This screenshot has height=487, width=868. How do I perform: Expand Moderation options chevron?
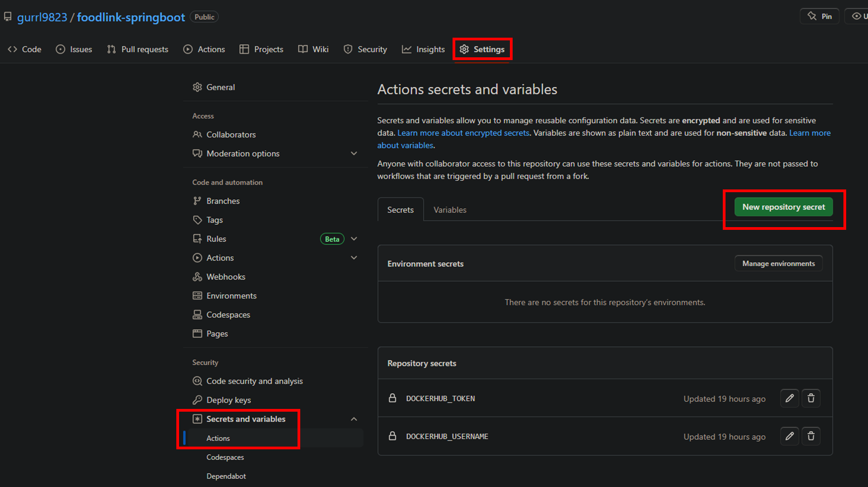pyautogui.click(x=354, y=153)
